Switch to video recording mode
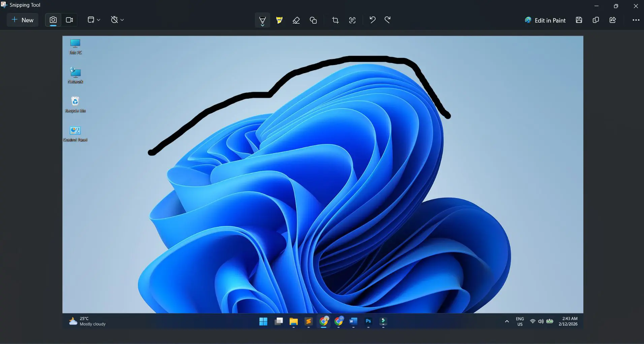Screen dimensions: 644x344 click(69, 20)
